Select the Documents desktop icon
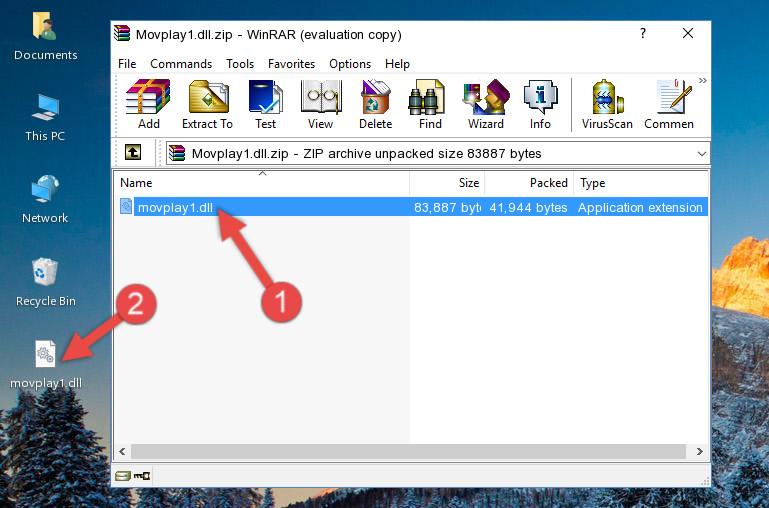 46,37
